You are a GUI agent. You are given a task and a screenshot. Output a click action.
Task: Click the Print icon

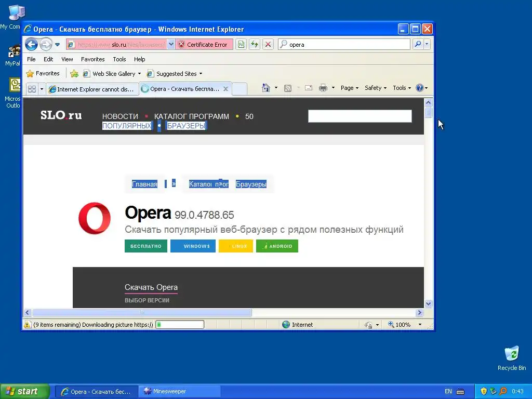[x=323, y=88]
